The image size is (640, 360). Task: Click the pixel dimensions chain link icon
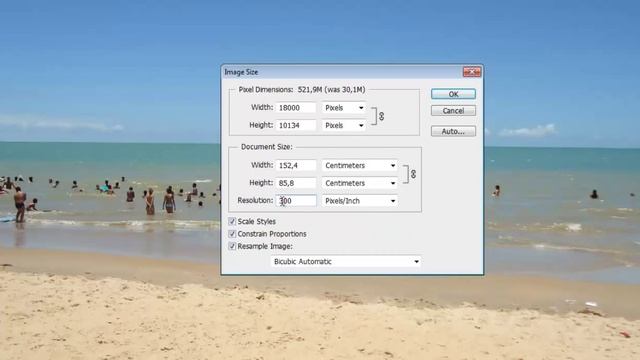pyautogui.click(x=381, y=116)
